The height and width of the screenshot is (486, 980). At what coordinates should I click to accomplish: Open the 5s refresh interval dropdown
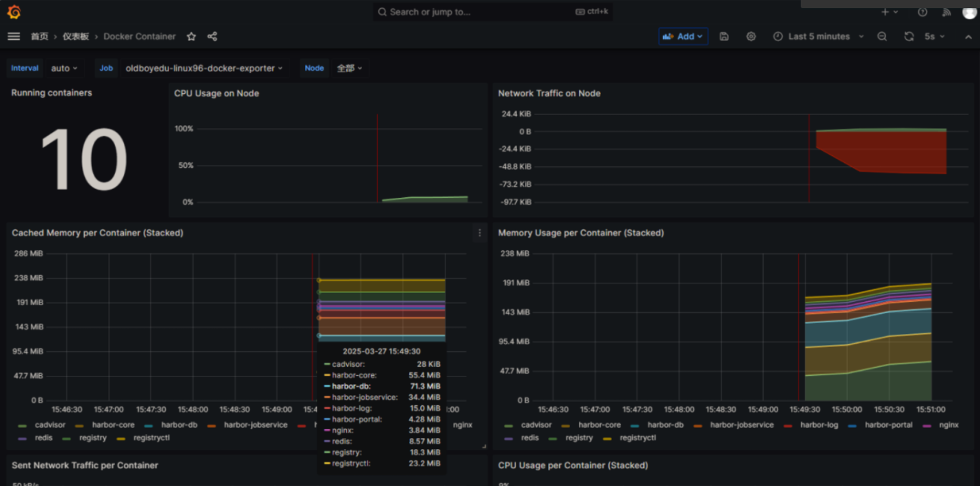click(x=934, y=36)
